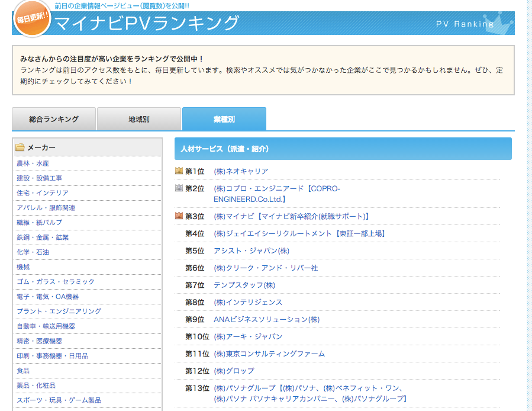Open the 繊維・紙パルプ category
Screen dimensions: 532x411
point(40,223)
